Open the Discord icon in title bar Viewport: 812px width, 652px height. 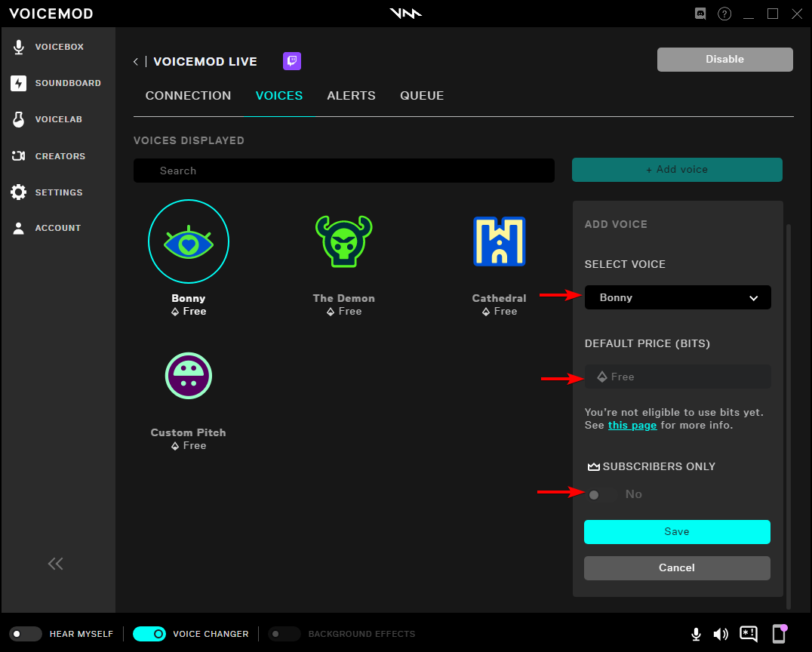click(700, 14)
